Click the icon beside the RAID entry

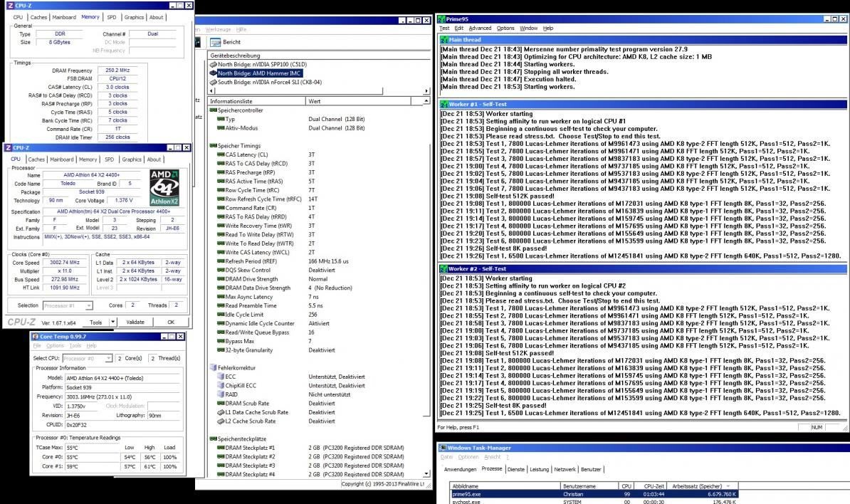click(x=221, y=394)
